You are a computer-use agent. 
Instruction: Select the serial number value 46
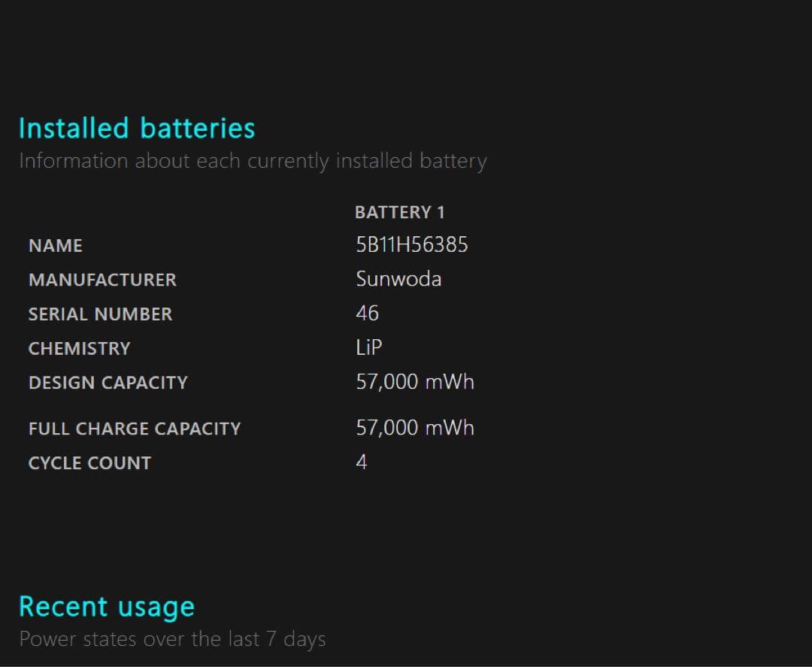(367, 313)
